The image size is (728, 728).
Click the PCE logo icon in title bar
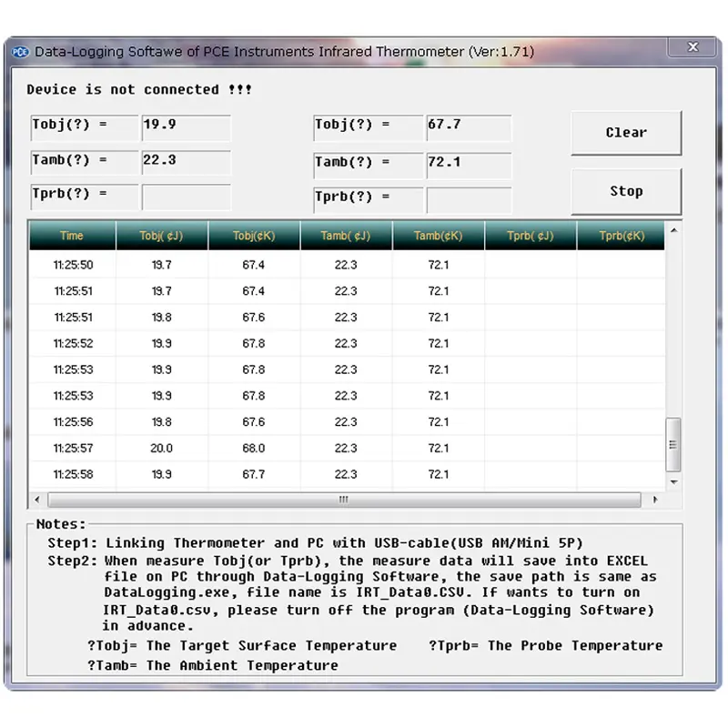(22, 53)
